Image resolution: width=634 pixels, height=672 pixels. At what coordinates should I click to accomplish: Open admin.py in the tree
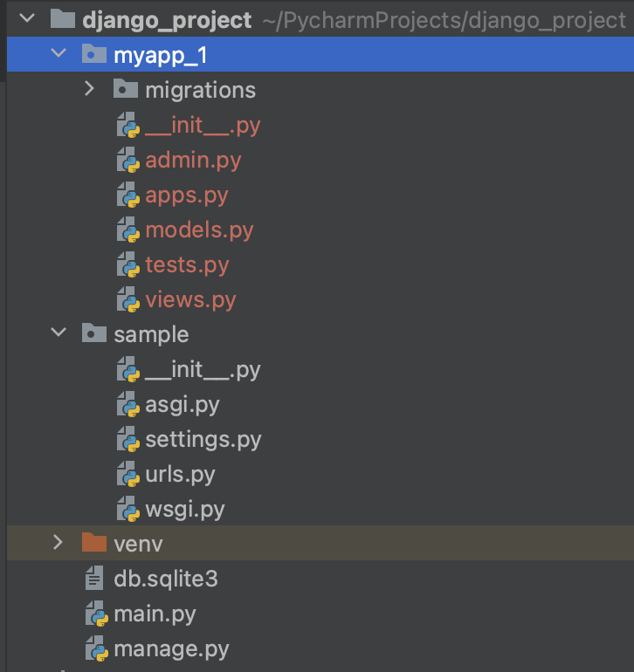(193, 161)
